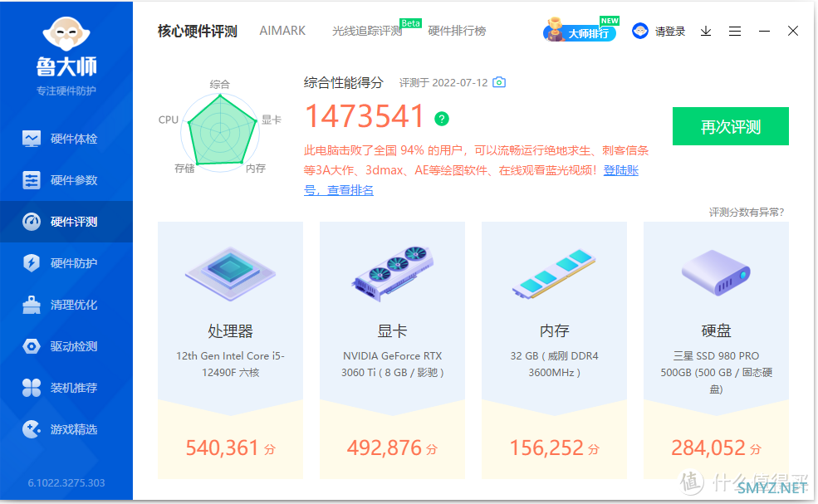Image resolution: width=818 pixels, height=504 pixels.
Task: Click the screenshot camera icon
Action: tap(499, 82)
